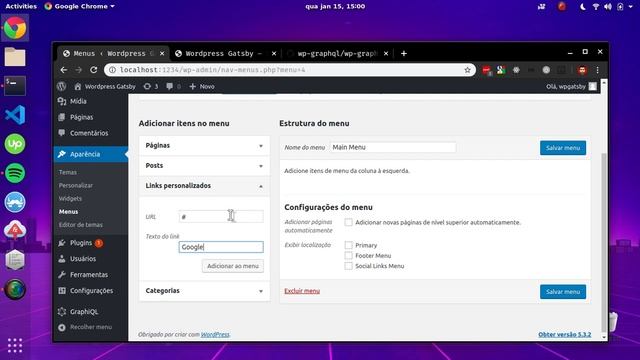The image size is (640, 360).
Task: Click the Excluir menu link
Action: [x=302, y=291]
